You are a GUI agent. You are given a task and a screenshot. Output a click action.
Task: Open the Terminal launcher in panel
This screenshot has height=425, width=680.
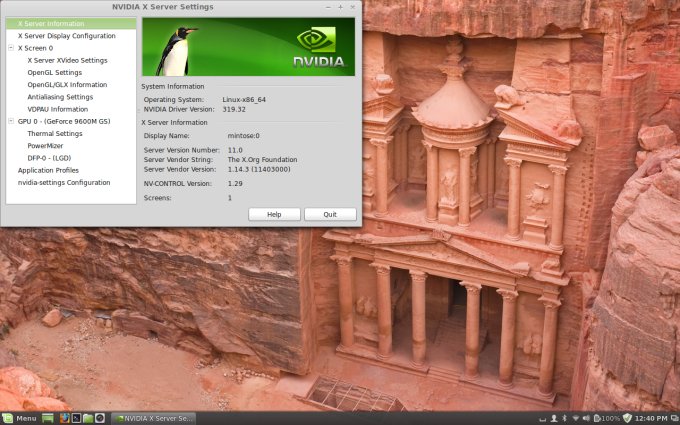coord(76,418)
